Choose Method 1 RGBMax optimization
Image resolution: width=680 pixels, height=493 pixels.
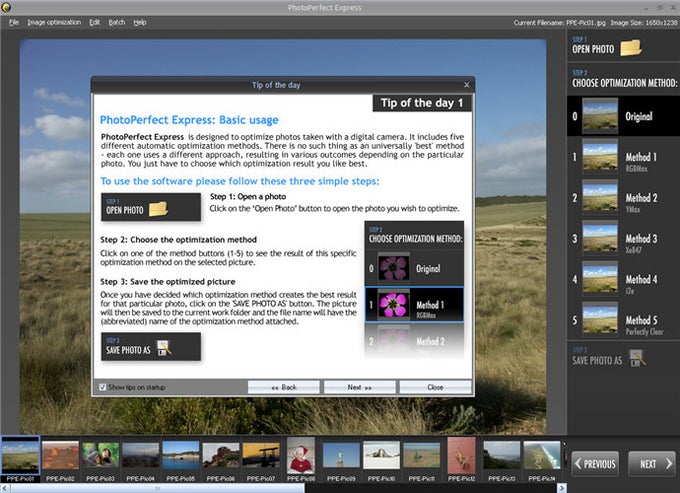pos(624,157)
